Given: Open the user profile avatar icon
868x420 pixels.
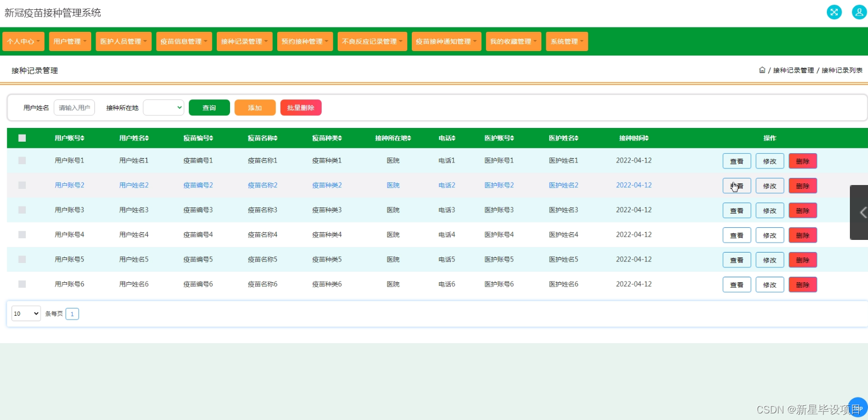Looking at the screenshot, I should 859,12.
